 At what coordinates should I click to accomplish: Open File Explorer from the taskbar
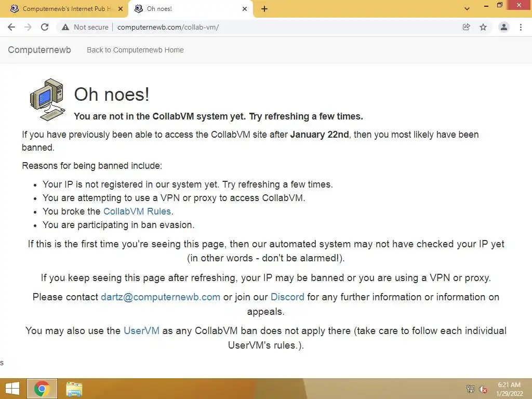tap(74, 389)
